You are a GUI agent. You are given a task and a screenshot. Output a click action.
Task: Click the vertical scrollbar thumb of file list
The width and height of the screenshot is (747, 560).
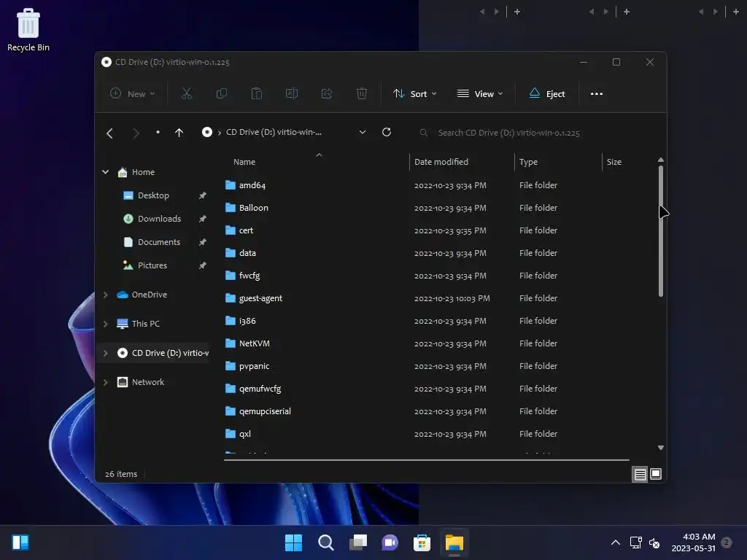pyautogui.click(x=661, y=231)
